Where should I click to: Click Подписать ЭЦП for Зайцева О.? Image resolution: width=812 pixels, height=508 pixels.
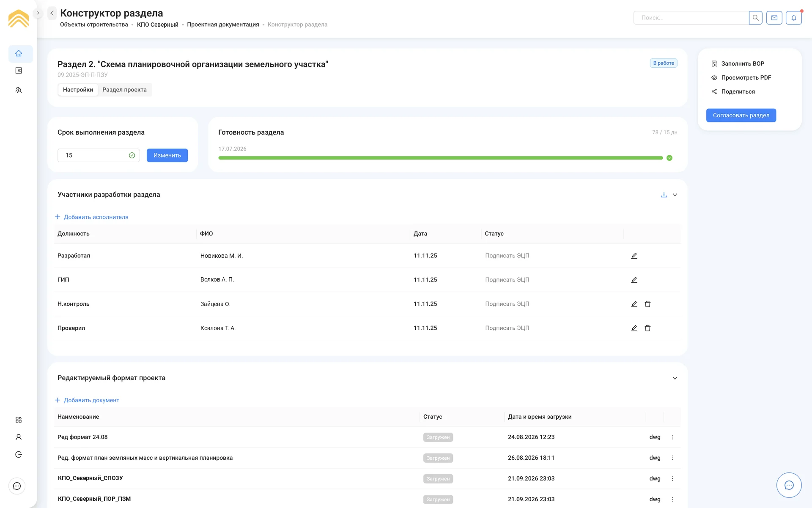(507, 304)
